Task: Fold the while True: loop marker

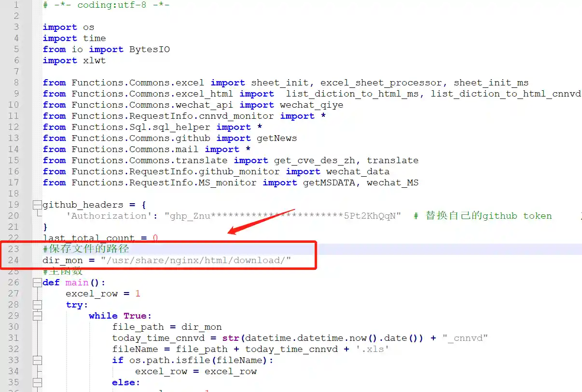Action: [x=37, y=316]
